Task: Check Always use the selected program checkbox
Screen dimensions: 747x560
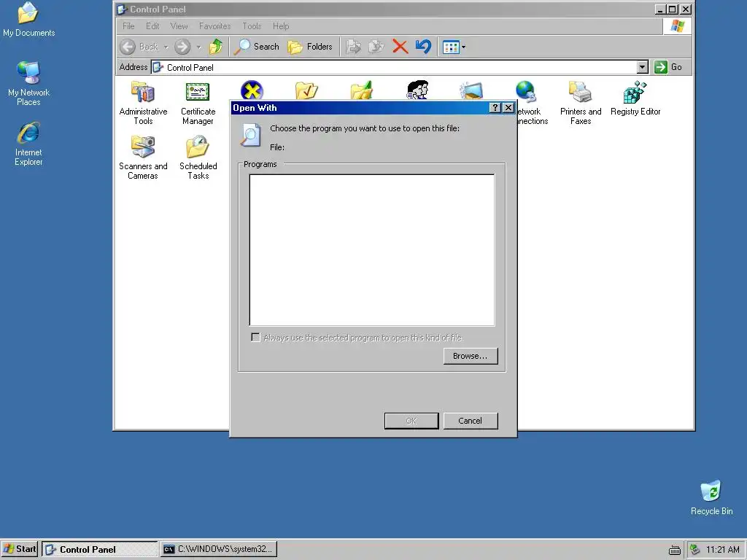Action: click(256, 338)
